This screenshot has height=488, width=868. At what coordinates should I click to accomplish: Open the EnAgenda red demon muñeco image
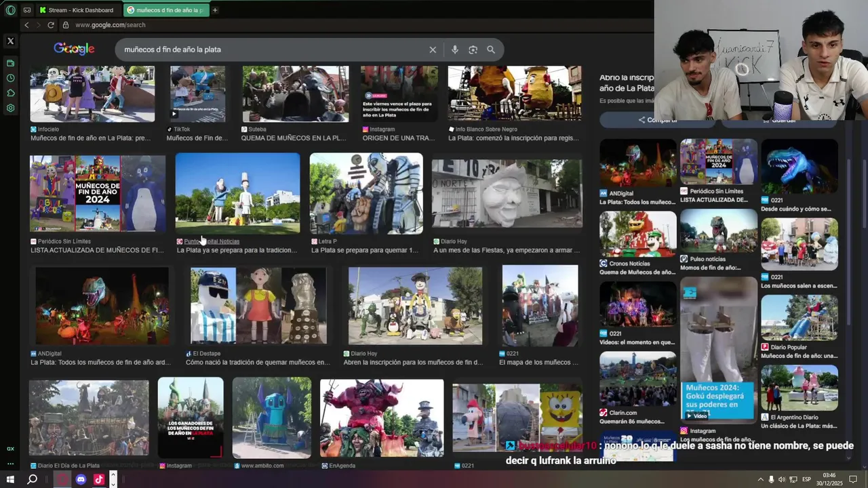pyautogui.click(x=382, y=418)
